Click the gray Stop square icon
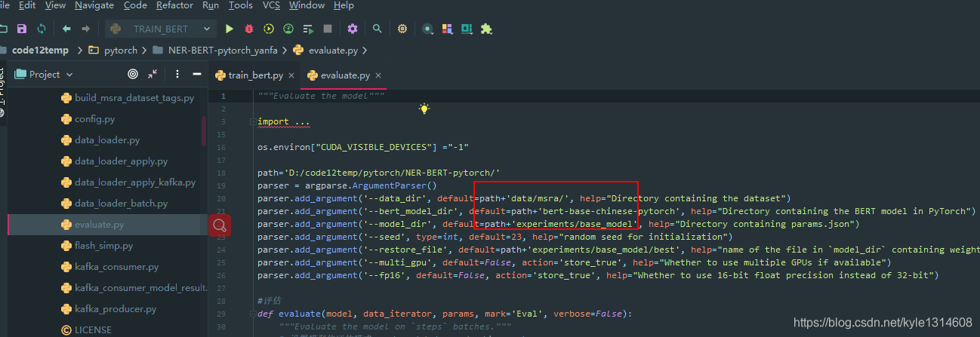980x337 pixels. click(328, 29)
